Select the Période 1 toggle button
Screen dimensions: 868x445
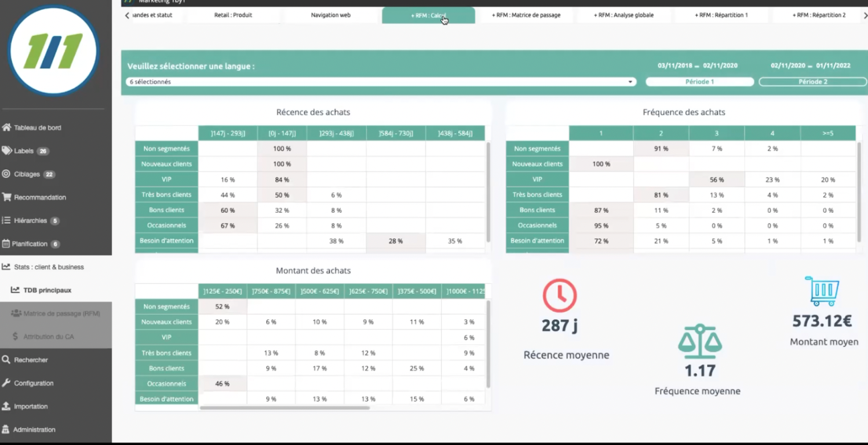point(700,82)
